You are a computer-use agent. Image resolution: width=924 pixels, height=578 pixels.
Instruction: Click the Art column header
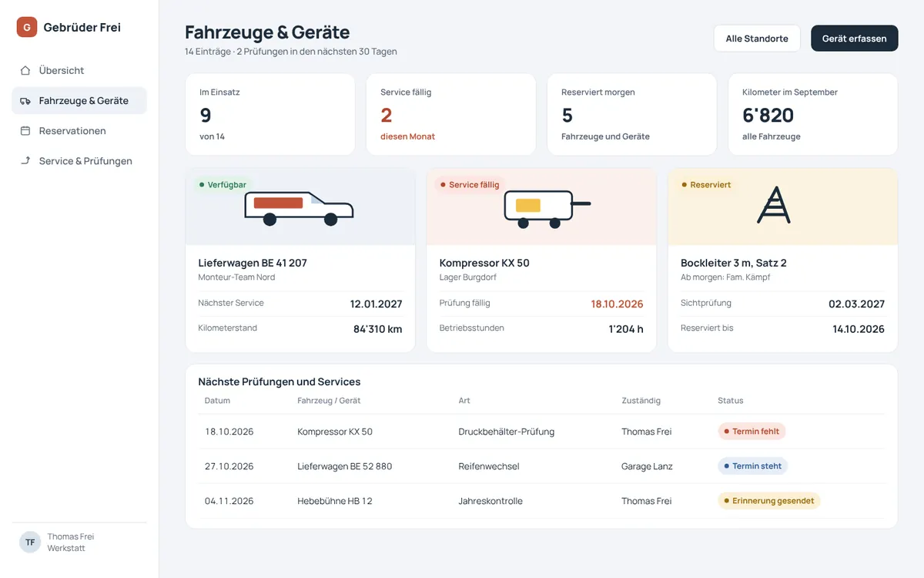coord(464,401)
